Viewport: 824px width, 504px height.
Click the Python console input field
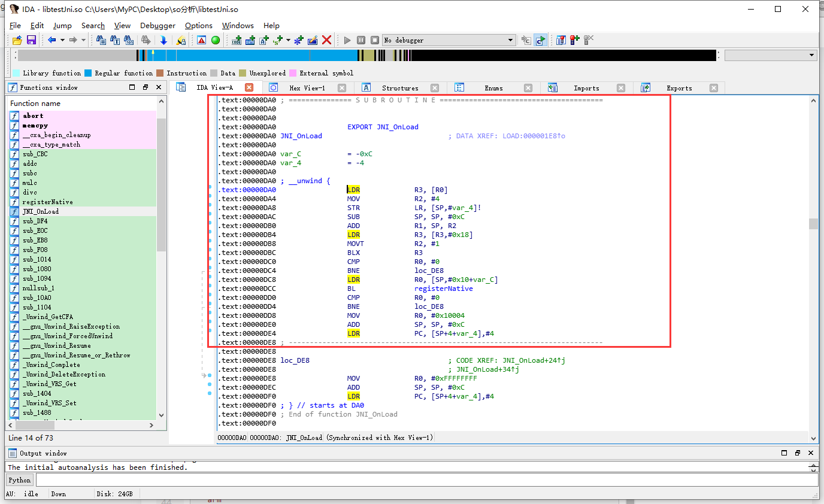(427, 480)
